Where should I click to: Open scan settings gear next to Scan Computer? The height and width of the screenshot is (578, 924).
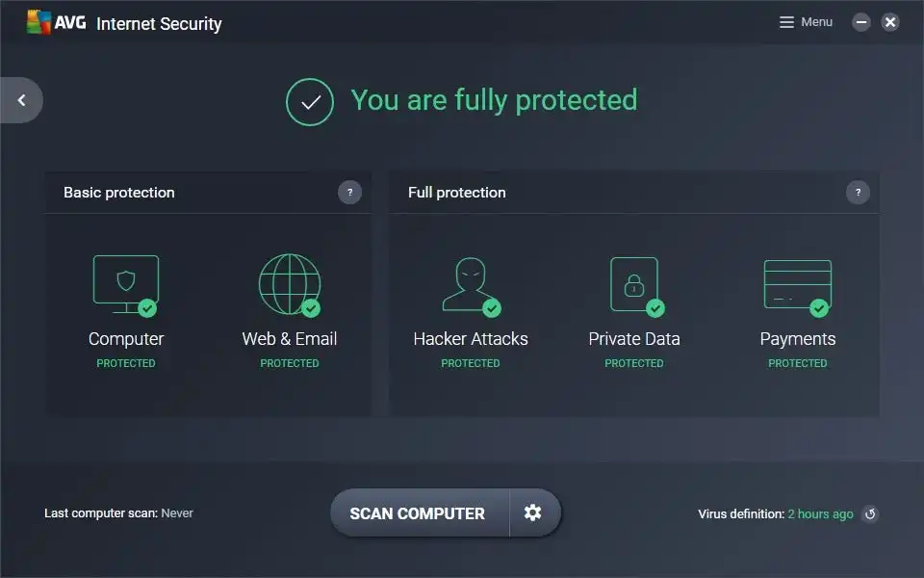coord(533,513)
